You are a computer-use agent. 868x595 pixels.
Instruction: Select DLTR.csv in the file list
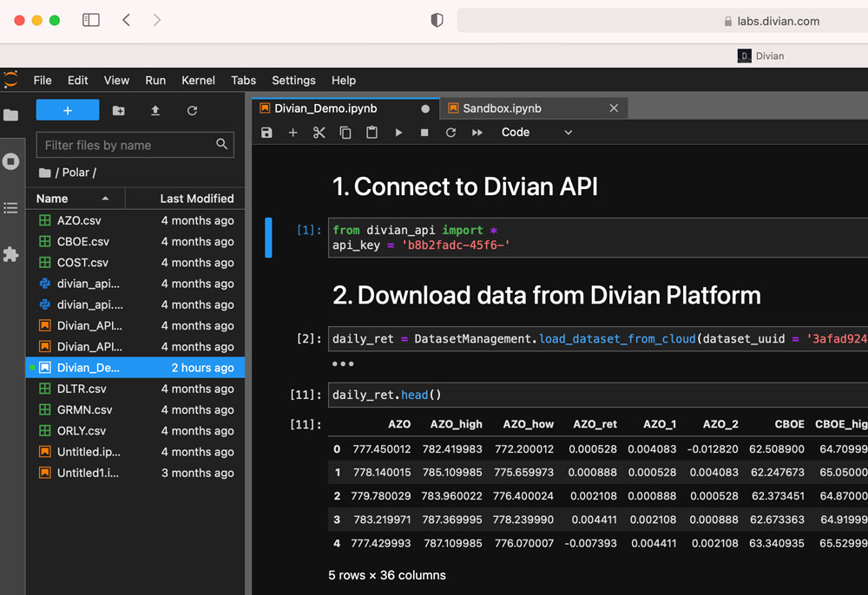click(x=135, y=389)
